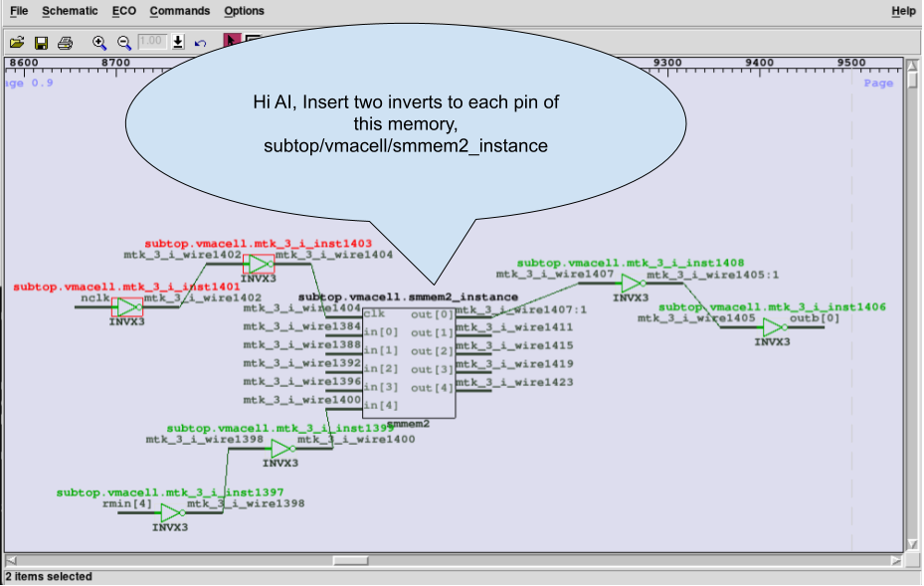
Task: Select the smmem2 memory block
Action: tap(409, 361)
